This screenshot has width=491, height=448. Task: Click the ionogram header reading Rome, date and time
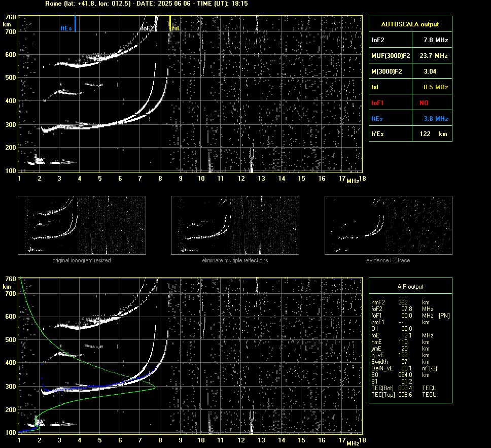click(x=147, y=4)
